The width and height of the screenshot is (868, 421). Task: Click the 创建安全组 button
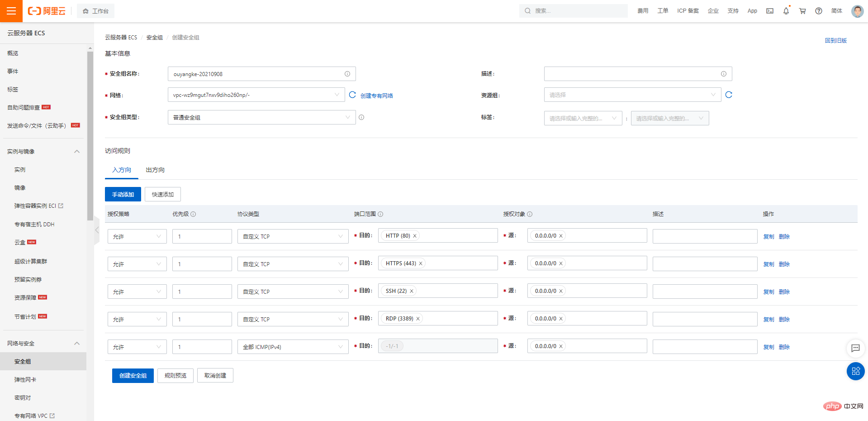(133, 375)
